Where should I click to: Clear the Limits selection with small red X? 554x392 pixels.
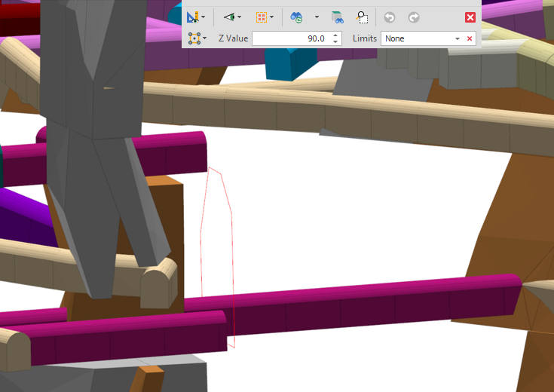click(x=470, y=38)
